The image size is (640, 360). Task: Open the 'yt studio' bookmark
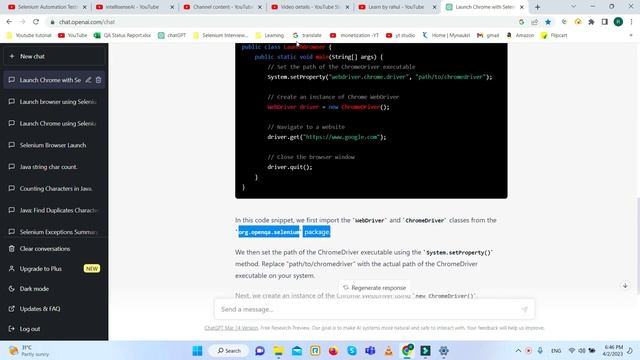pos(400,36)
